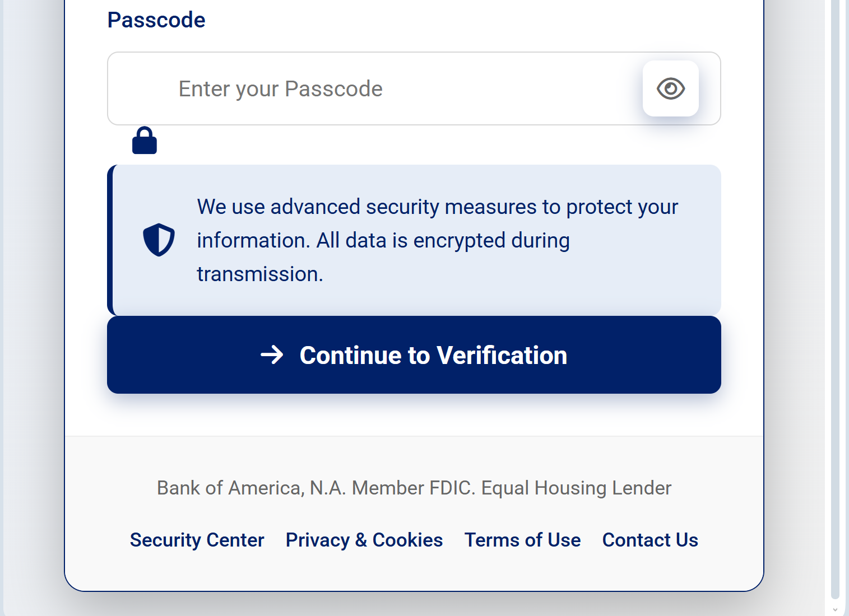Click the advanced security measures notice text

(437, 240)
